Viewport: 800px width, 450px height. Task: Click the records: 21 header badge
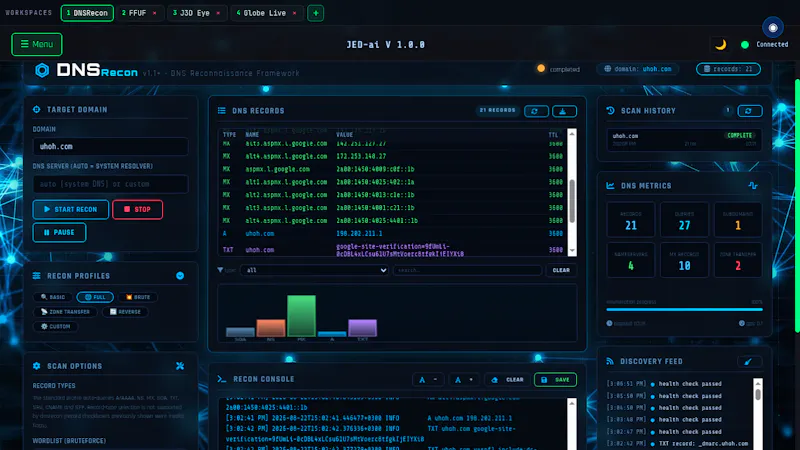pos(728,69)
